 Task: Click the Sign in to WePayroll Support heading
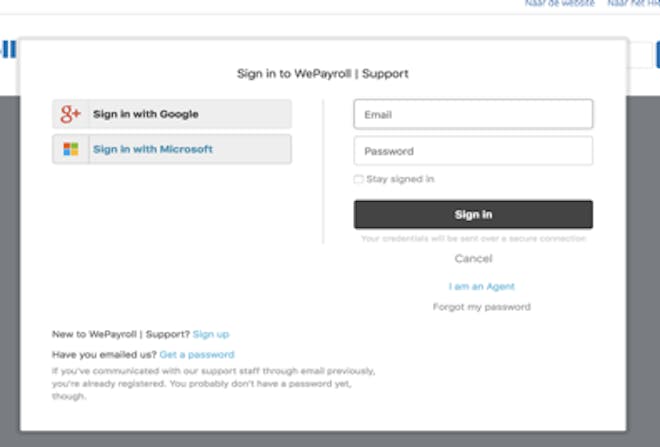pos(322,73)
